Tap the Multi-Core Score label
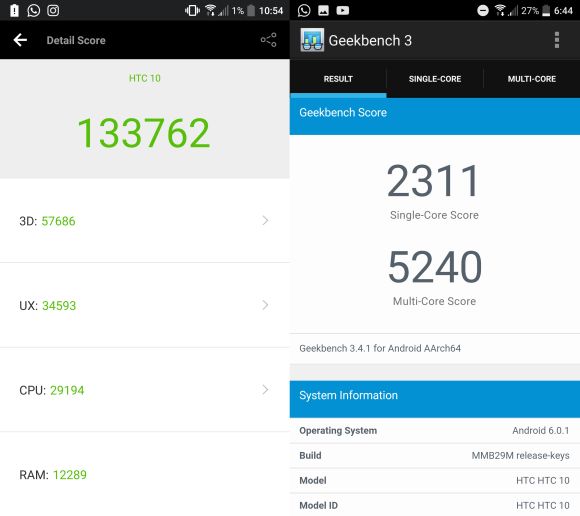Image resolution: width=580 pixels, height=516 pixels. [x=434, y=301]
